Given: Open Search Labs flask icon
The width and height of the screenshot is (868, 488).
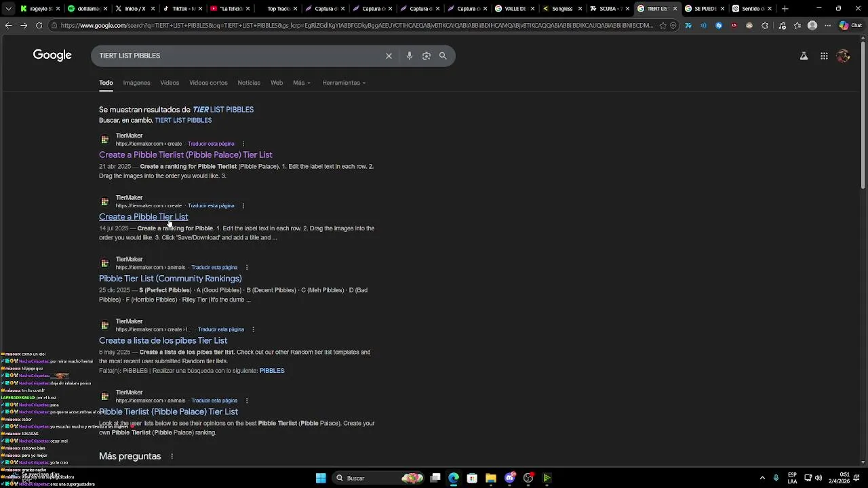Looking at the screenshot, I should pyautogui.click(x=804, y=56).
